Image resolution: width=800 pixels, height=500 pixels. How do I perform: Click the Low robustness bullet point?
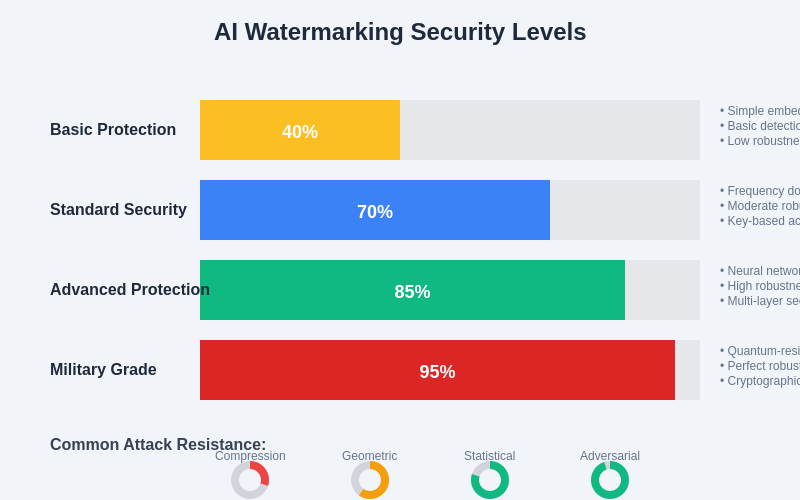click(762, 141)
